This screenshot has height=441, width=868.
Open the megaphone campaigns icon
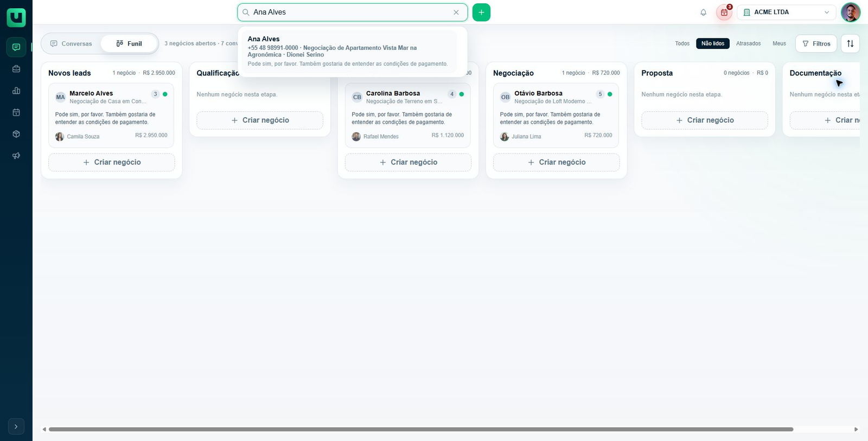pos(16,156)
